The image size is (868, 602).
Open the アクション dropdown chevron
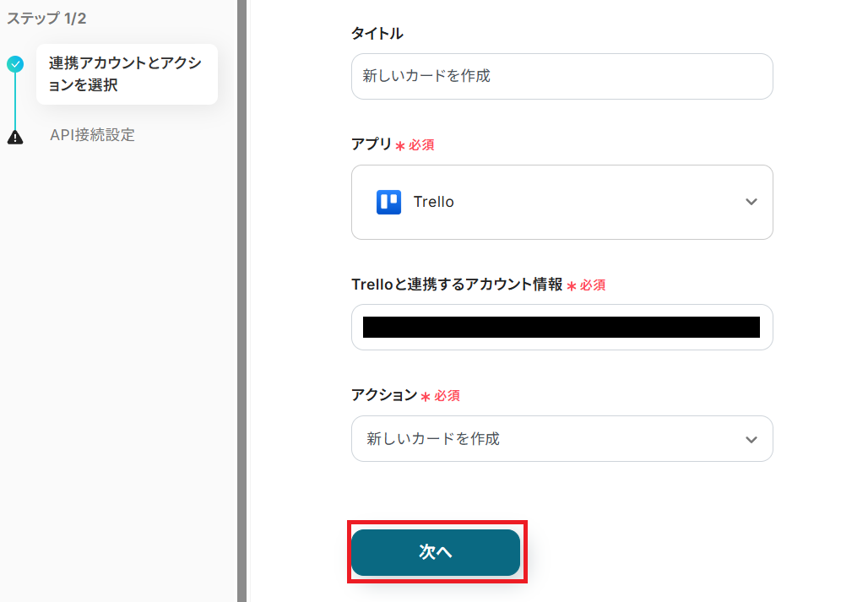coord(751,439)
